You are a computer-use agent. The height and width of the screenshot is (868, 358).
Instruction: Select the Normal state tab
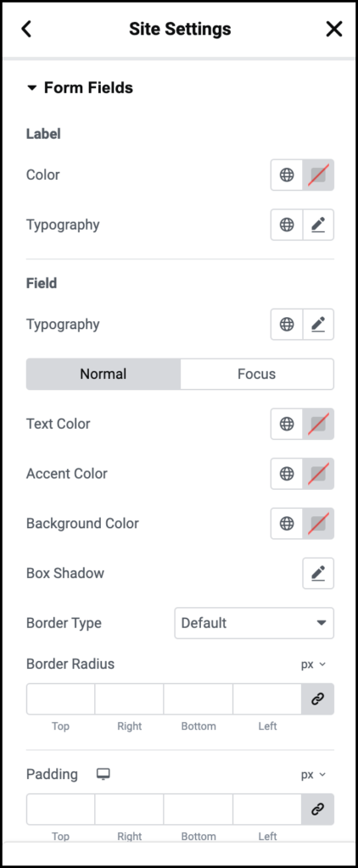[x=103, y=374]
